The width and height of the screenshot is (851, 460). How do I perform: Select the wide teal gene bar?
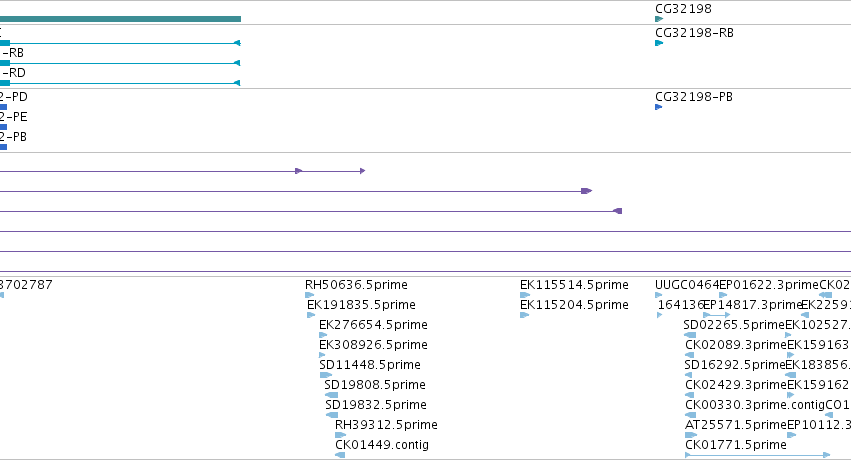click(120, 19)
